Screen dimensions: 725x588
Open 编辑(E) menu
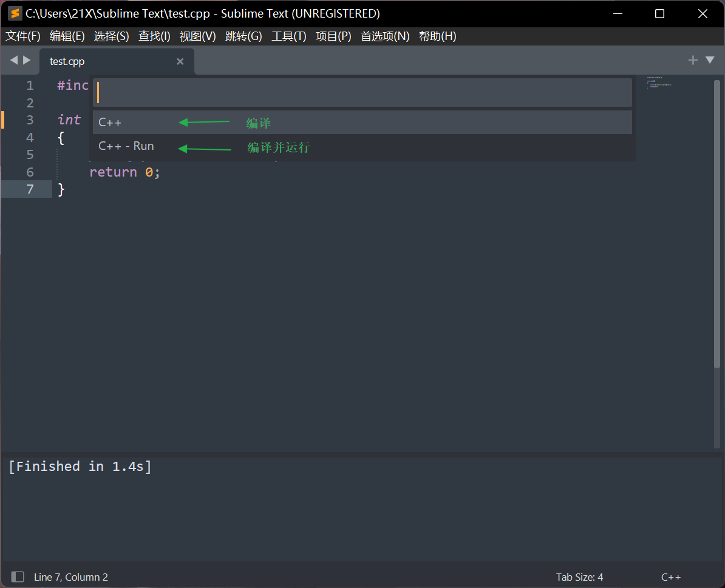click(67, 36)
